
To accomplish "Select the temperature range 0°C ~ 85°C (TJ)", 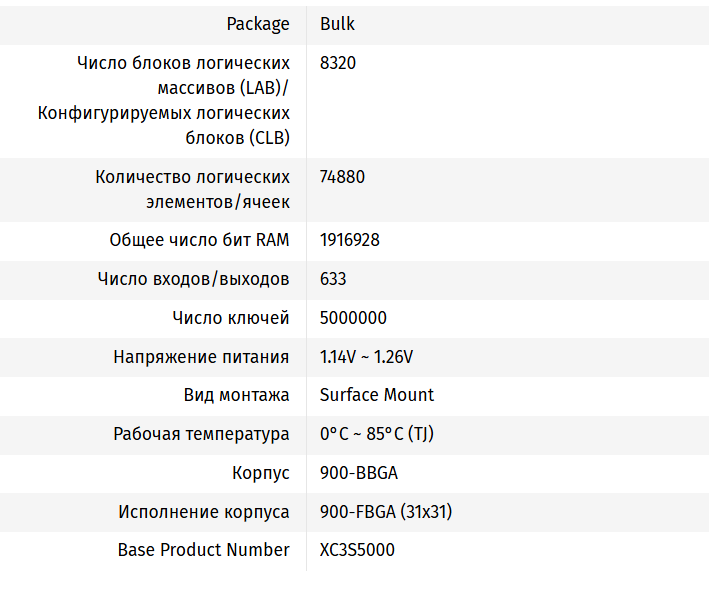I will [x=377, y=434].
